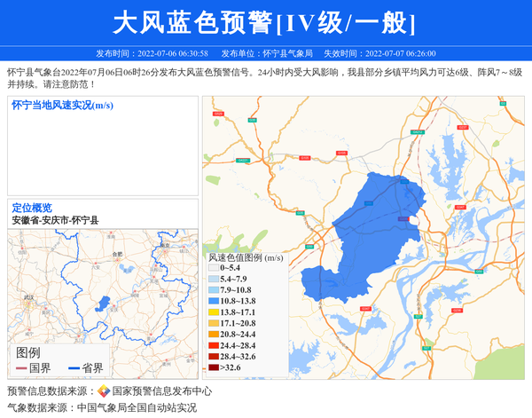Click the blue 省界 legend line
This screenshot has height=418, width=532.
click(x=73, y=368)
